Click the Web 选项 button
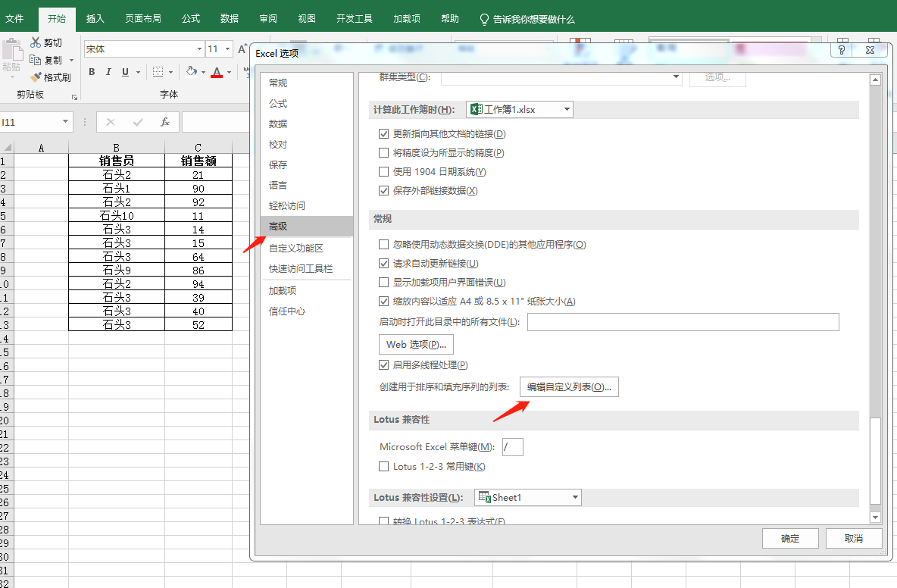 pos(417,344)
